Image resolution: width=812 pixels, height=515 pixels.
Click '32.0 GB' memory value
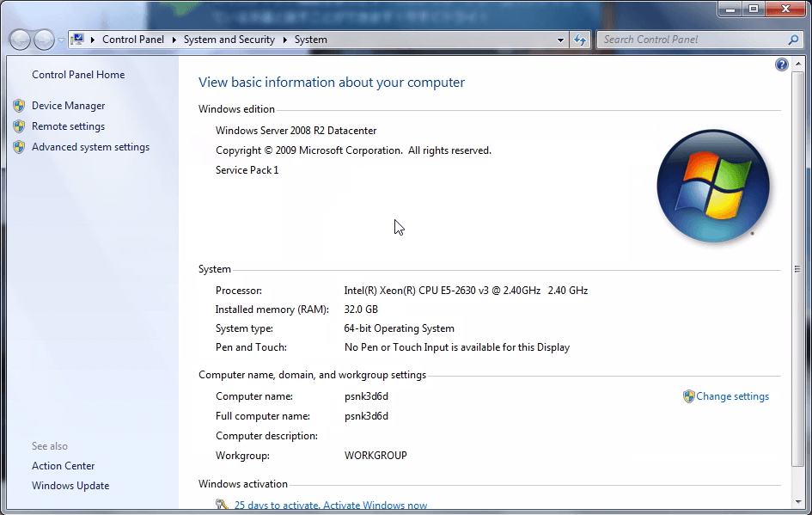pyautogui.click(x=361, y=310)
